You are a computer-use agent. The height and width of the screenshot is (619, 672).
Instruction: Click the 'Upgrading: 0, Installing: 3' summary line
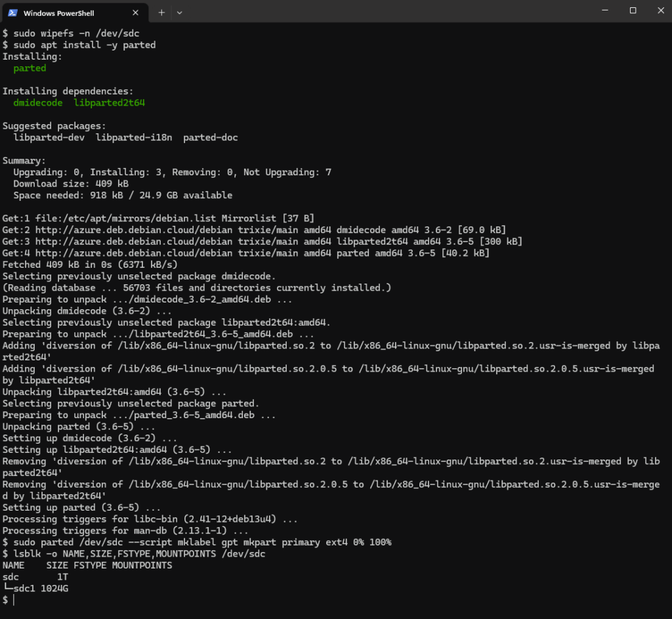point(173,173)
